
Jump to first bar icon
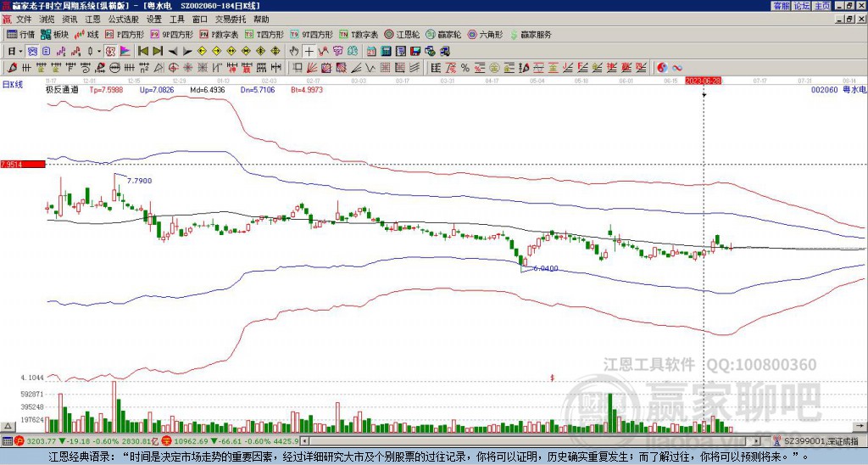tap(142, 51)
